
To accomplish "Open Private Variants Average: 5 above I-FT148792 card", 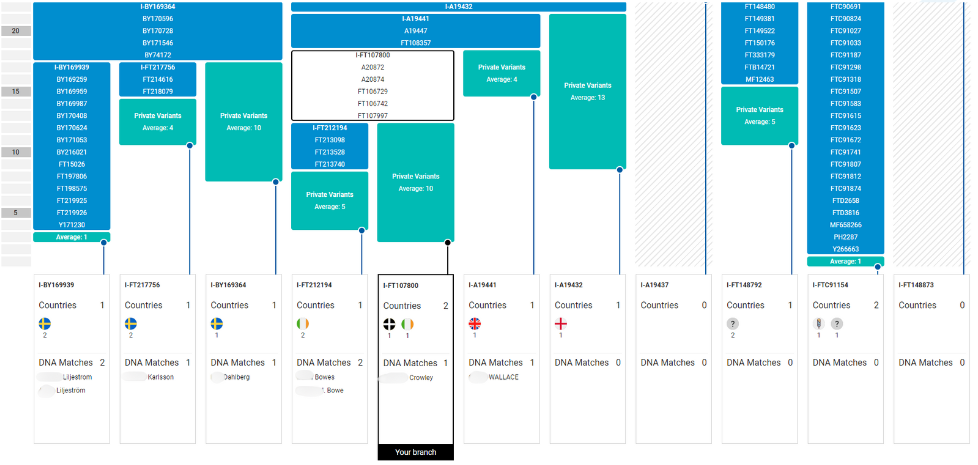I will [x=760, y=116].
